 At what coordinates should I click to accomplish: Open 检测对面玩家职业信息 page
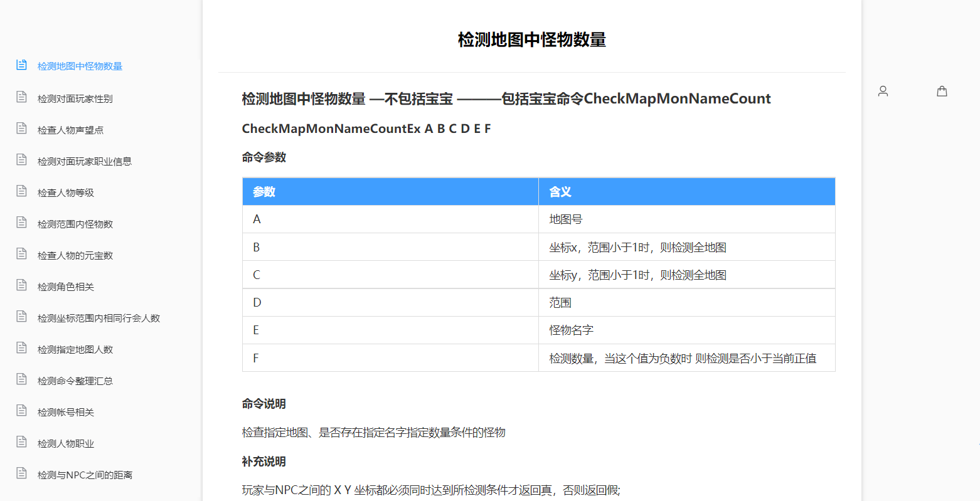[84, 162]
